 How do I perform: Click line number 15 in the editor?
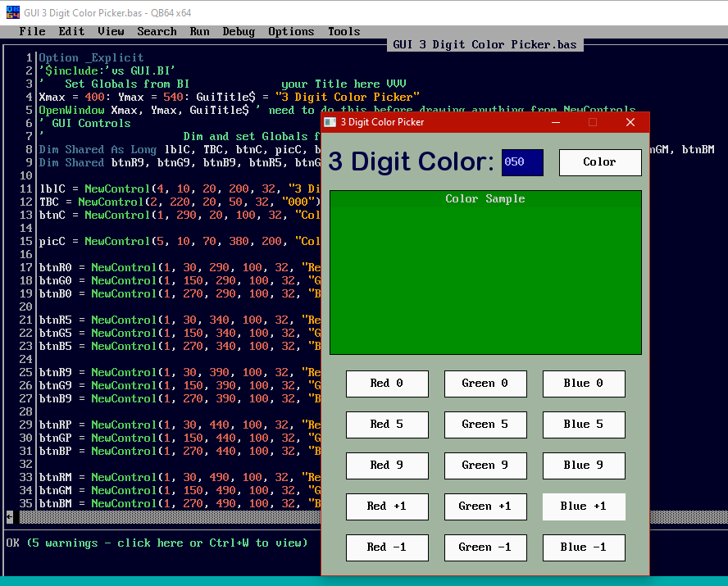tap(26, 241)
